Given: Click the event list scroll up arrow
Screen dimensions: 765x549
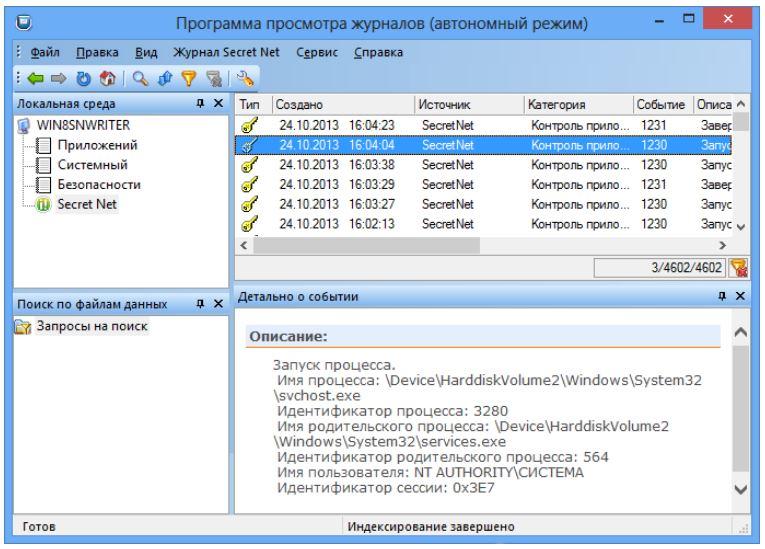Looking at the screenshot, I should [x=741, y=103].
